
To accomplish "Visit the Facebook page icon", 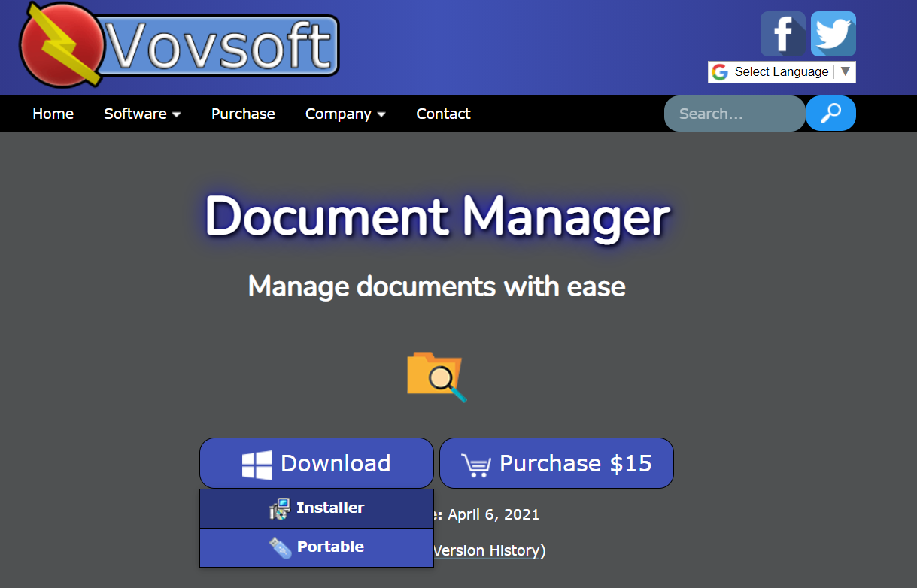I will [x=783, y=34].
